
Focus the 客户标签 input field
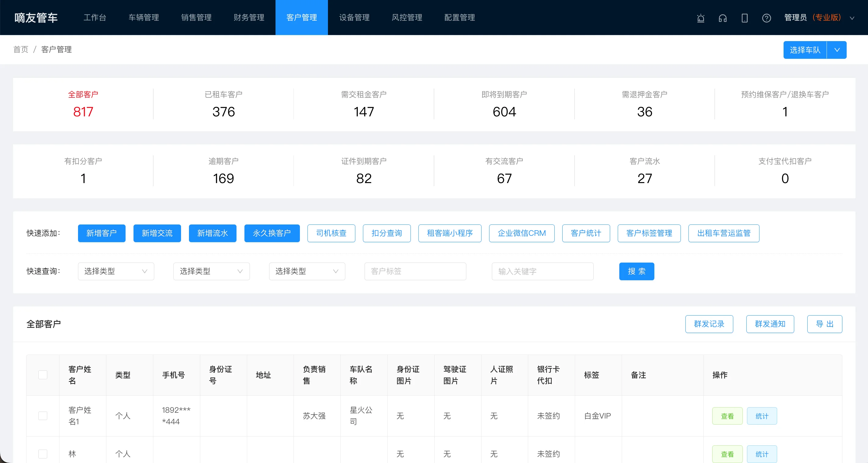coord(415,271)
